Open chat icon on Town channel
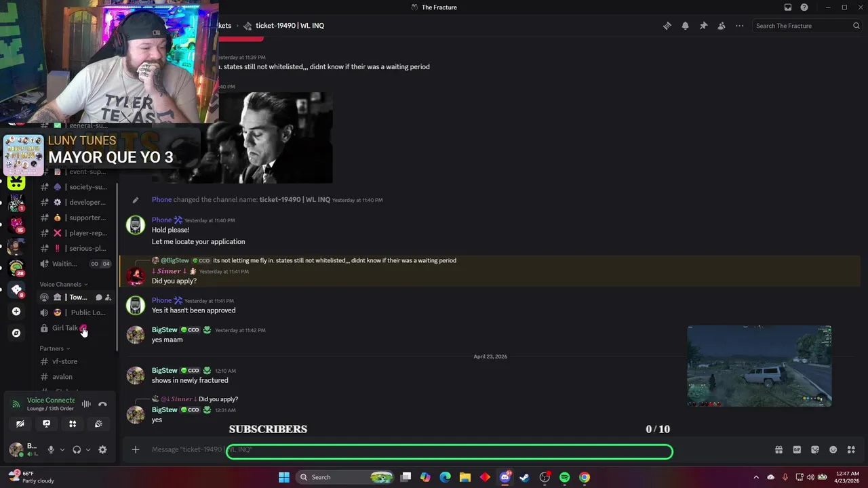This screenshot has width=868, height=488. click(99, 298)
